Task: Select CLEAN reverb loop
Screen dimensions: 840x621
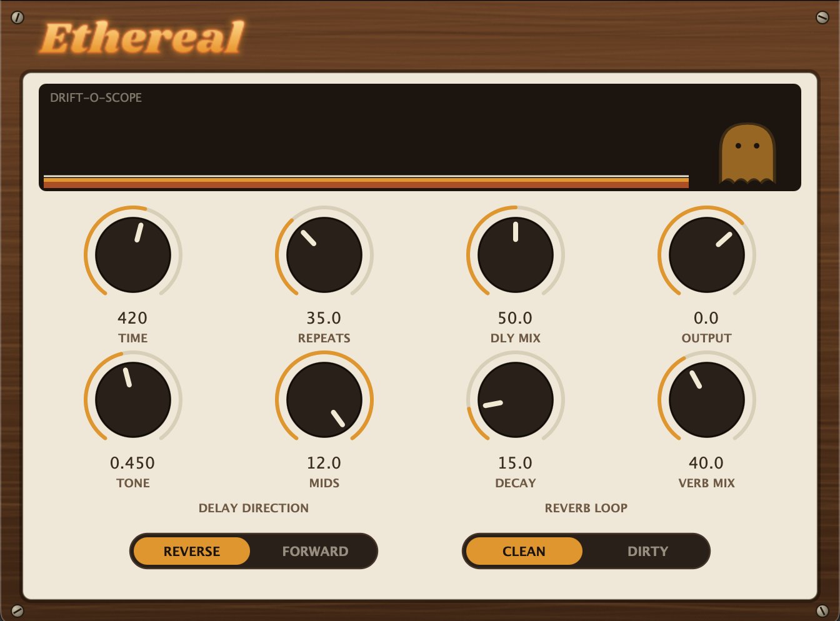Action: coord(524,551)
